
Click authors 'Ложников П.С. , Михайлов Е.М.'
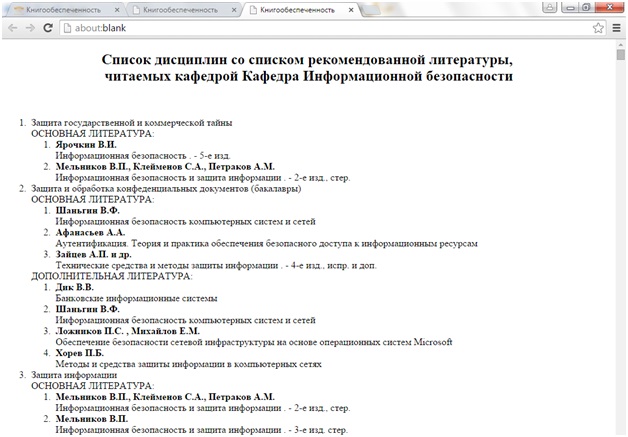(127, 331)
